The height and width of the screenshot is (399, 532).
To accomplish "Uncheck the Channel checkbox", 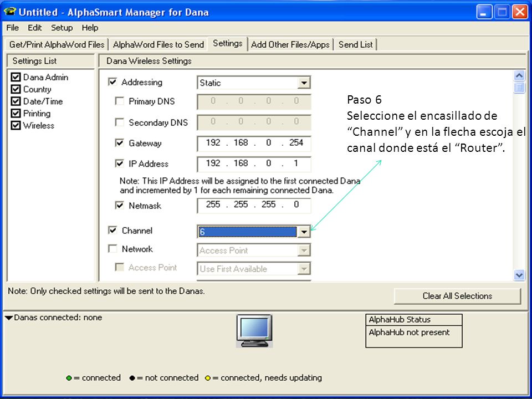I will 112,231.
